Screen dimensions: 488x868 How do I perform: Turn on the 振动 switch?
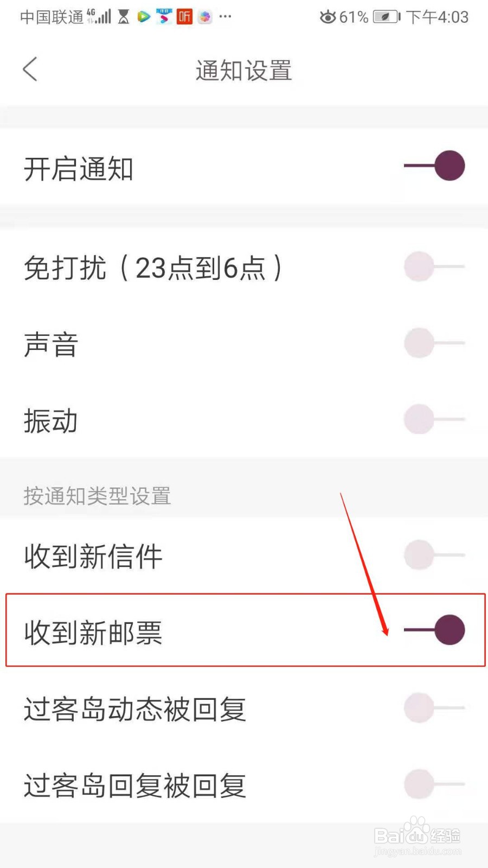pos(434,419)
